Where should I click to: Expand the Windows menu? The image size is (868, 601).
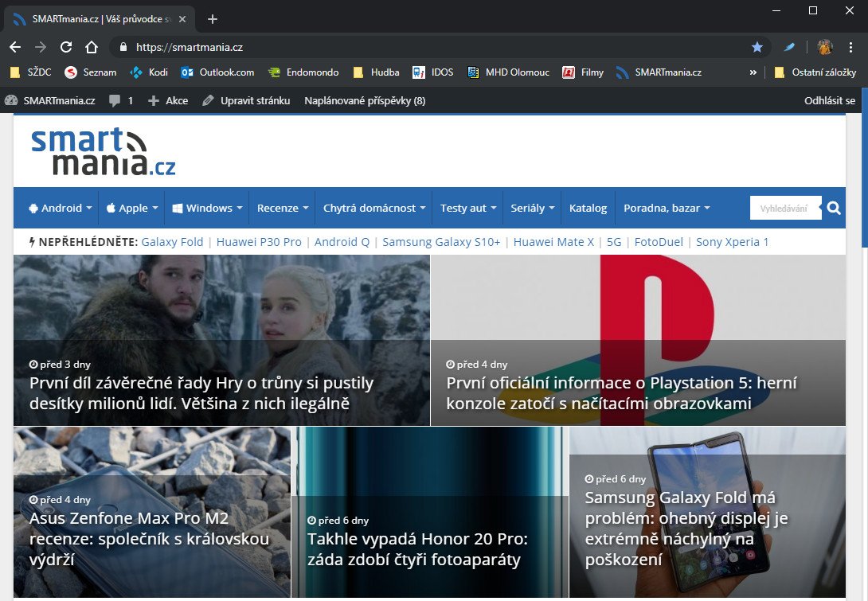pos(208,208)
